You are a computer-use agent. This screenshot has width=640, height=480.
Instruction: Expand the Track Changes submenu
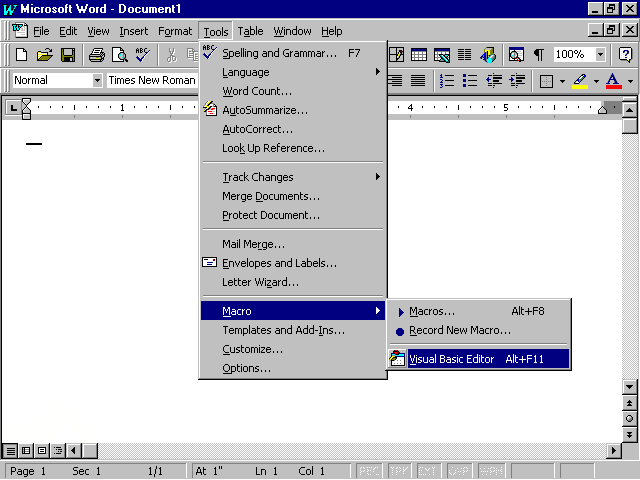[293, 177]
